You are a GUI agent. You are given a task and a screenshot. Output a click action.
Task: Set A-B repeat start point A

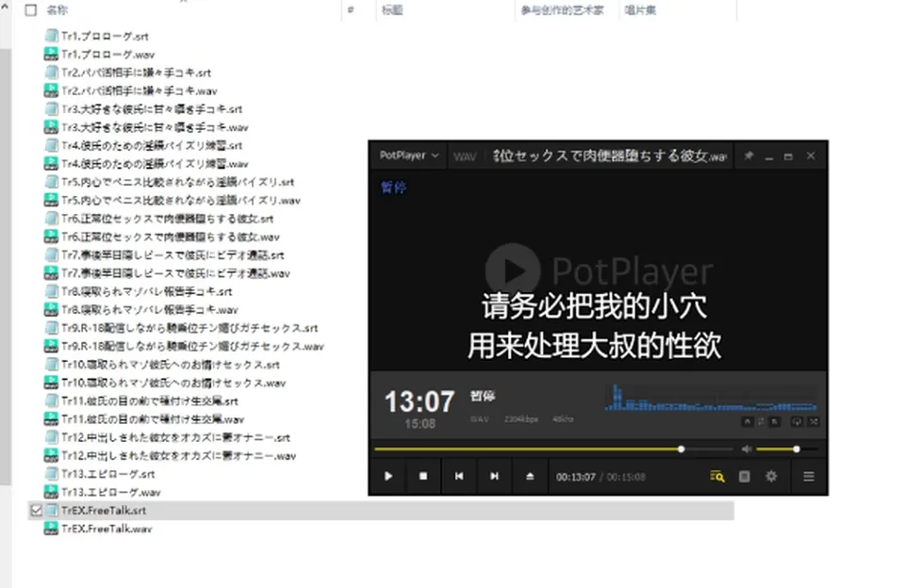point(748,422)
